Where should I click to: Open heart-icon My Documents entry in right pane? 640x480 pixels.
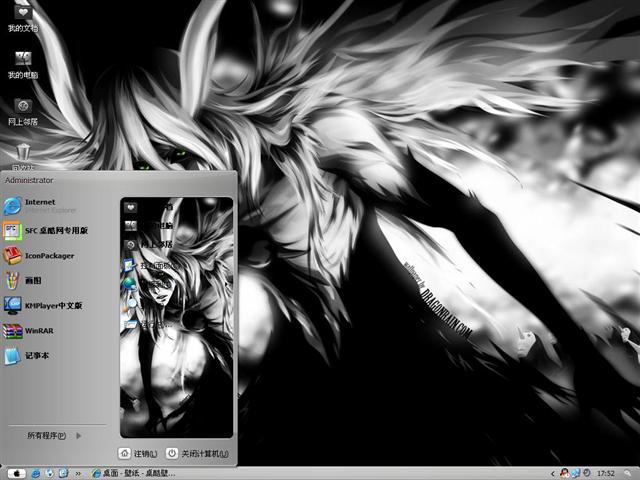click(149, 207)
